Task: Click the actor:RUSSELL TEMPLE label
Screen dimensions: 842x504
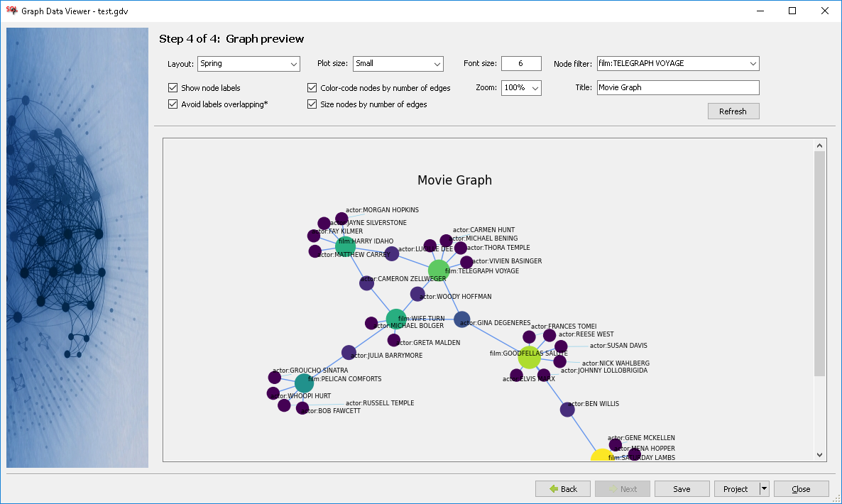Action: pos(380,403)
